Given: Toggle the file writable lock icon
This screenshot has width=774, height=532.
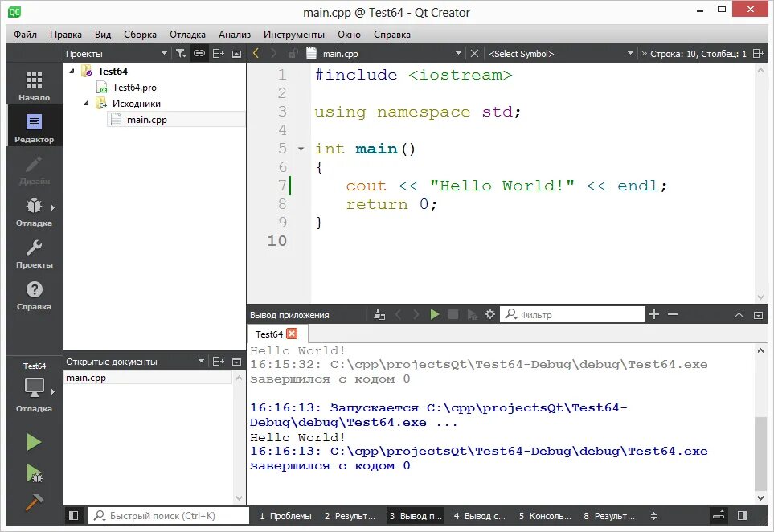Looking at the screenshot, I should [293, 53].
